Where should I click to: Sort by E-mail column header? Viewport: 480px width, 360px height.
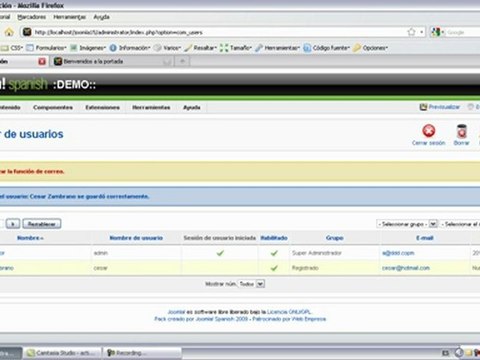point(425,238)
